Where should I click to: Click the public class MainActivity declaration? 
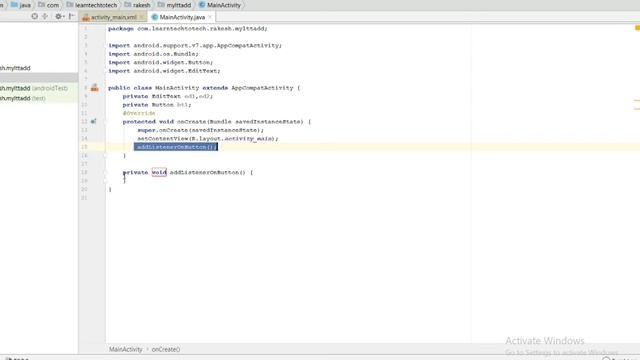pos(204,88)
